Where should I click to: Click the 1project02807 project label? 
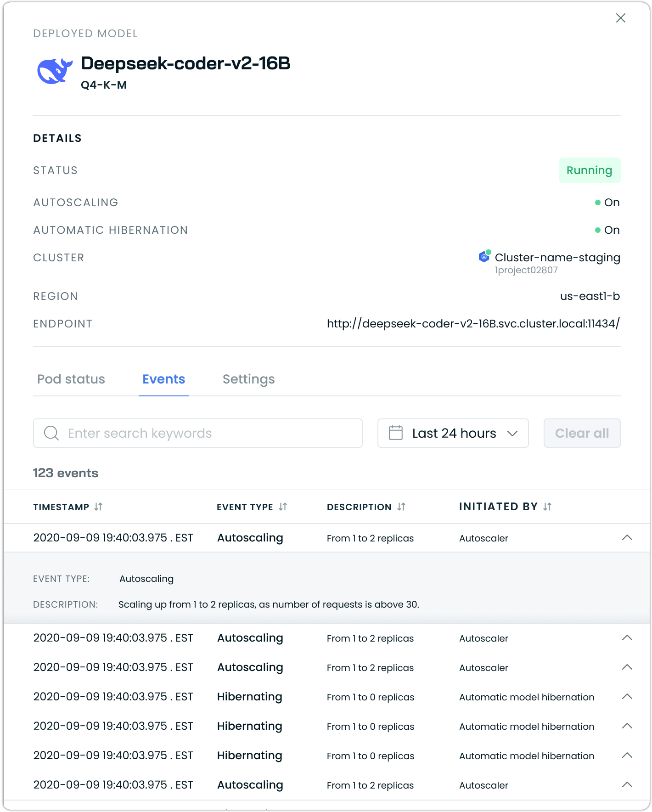[x=526, y=270]
